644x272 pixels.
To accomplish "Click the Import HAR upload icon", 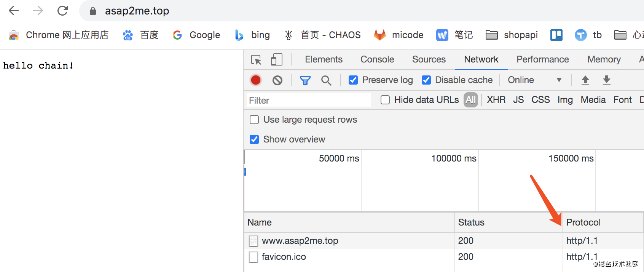I will (x=585, y=80).
